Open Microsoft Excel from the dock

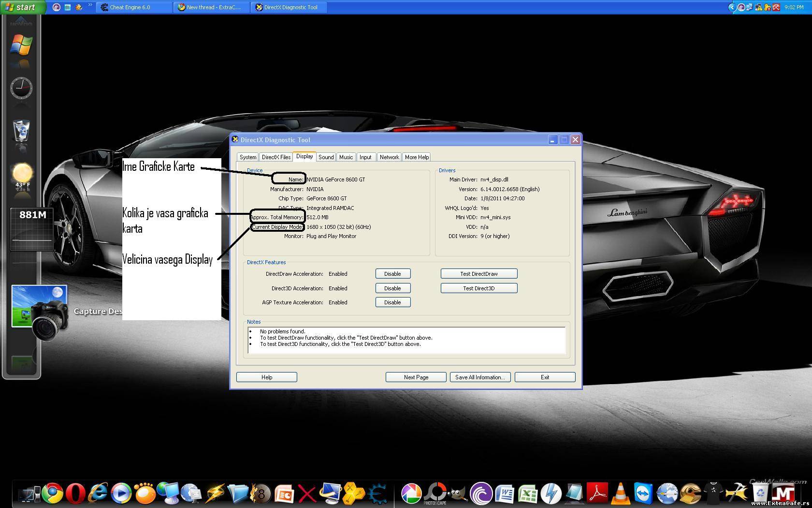[x=528, y=493]
